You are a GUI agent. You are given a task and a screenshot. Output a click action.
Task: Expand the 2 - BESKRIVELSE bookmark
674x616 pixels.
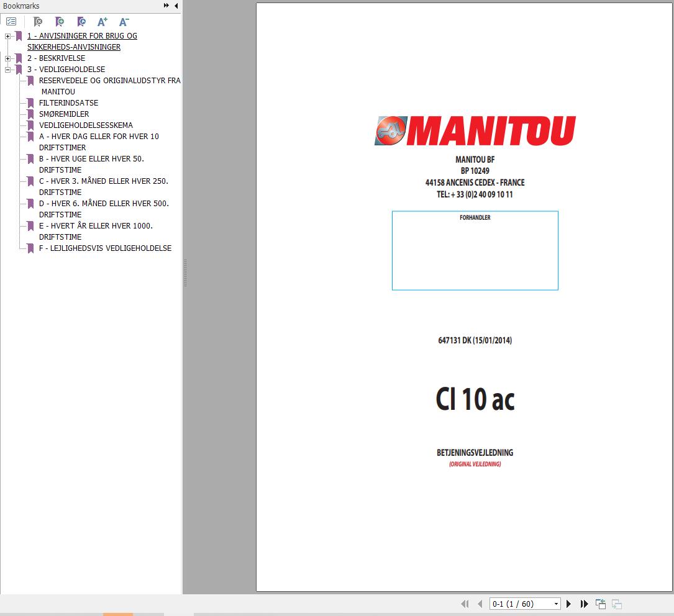click(7, 58)
